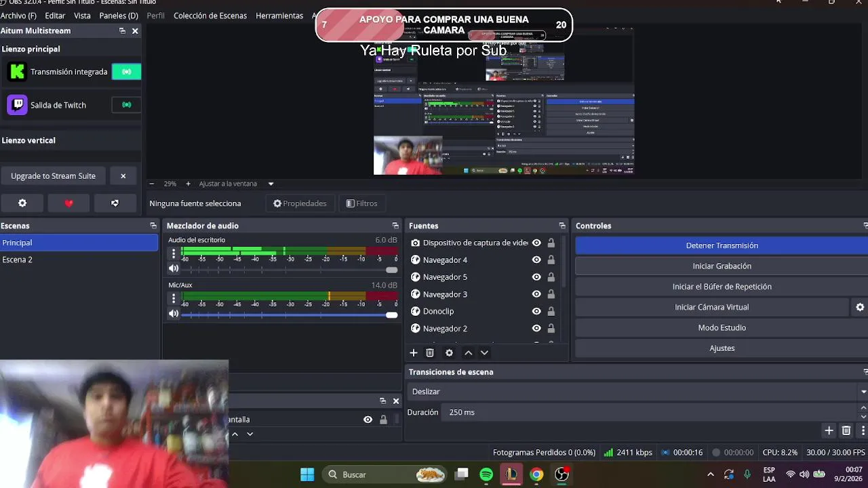Viewport: 868px width, 488px height.
Task: Hide the Navegador 4 source
Action: tap(536, 260)
